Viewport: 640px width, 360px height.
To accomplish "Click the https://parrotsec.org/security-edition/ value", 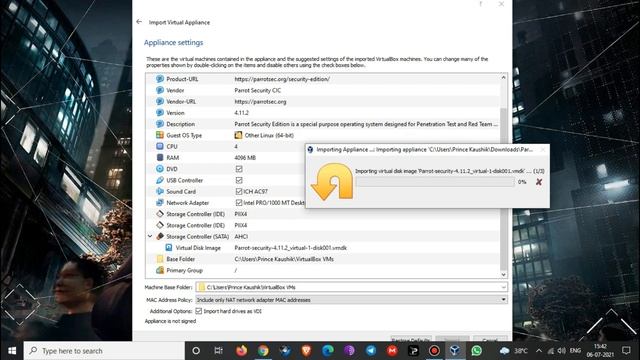I will click(x=282, y=79).
